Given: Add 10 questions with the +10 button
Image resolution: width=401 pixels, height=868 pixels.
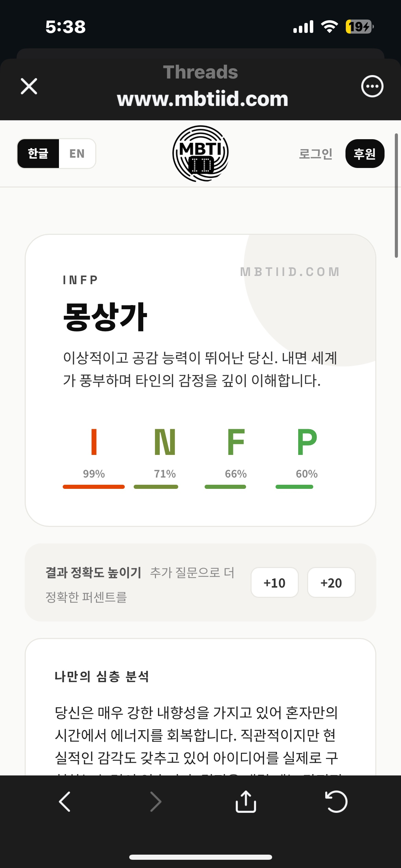Looking at the screenshot, I should click(275, 583).
